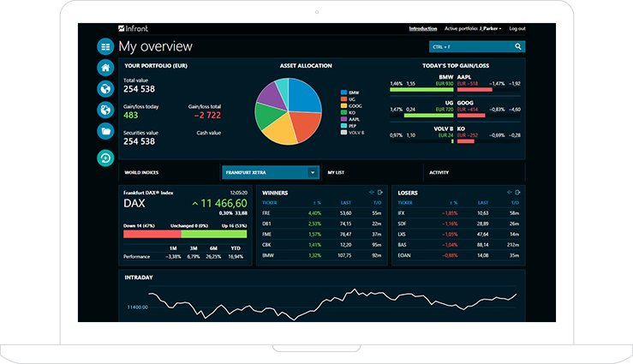The image size is (633, 364).
Task: Select the FME row in Winners
Action: (322, 234)
